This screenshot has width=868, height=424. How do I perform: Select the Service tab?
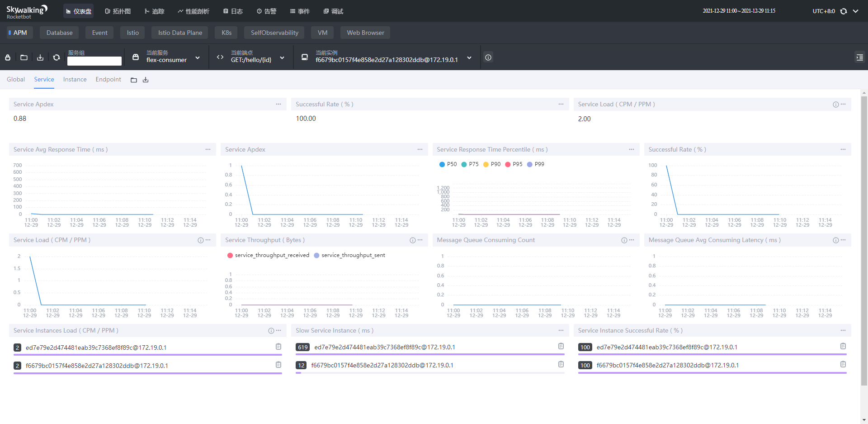coord(44,79)
